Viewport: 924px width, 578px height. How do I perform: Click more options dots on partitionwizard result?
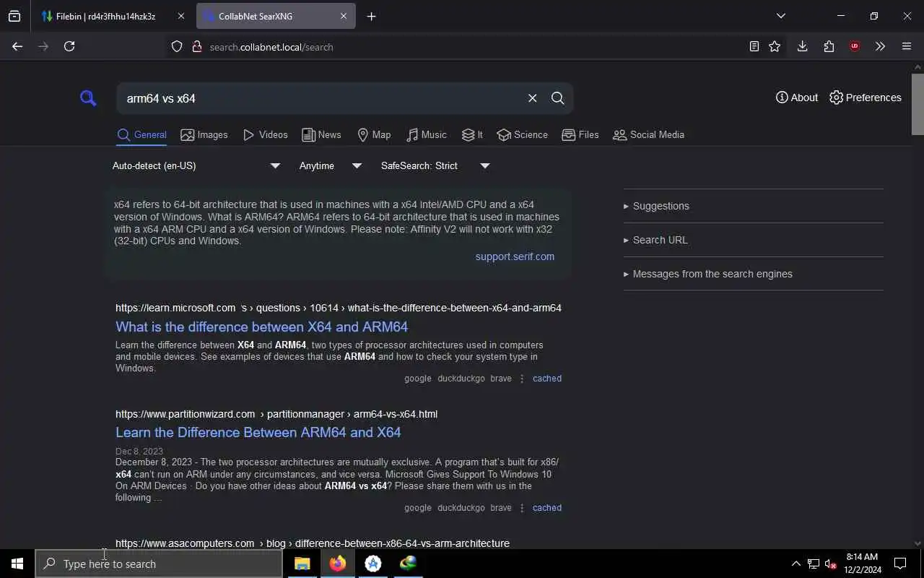(522, 508)
